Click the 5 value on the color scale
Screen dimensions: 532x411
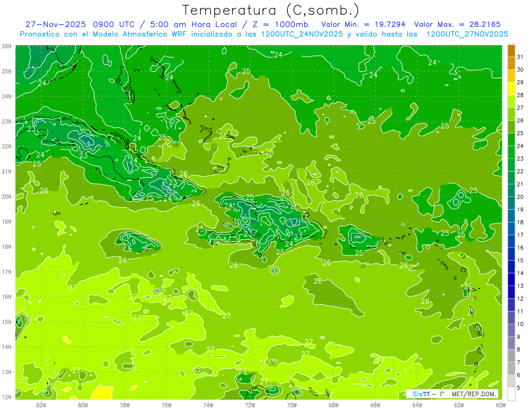519,388
